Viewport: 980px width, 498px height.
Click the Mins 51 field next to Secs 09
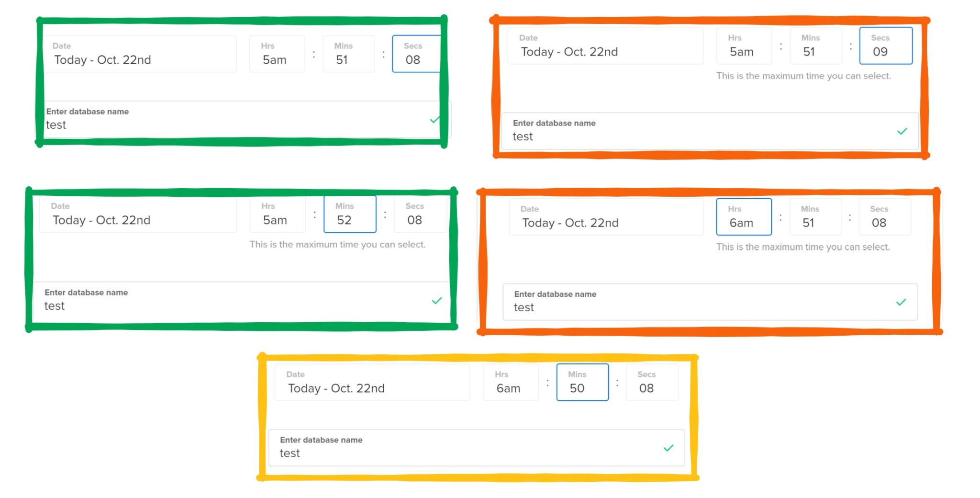tap(815, 45)
